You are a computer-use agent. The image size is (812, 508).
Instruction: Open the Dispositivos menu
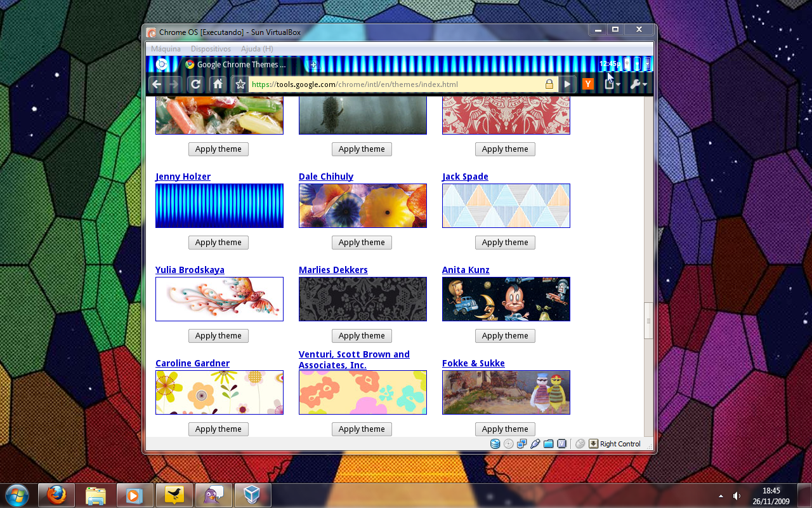[211, 49]
